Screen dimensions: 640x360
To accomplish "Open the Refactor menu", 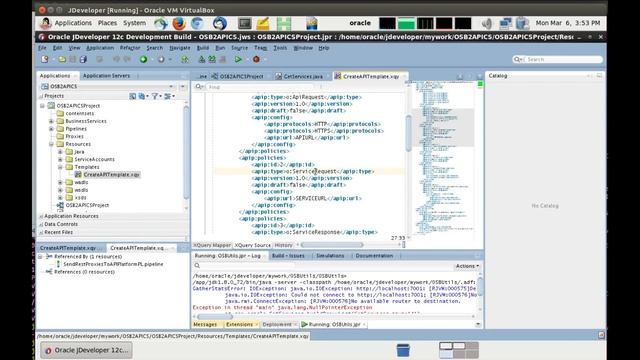I will click(130, 48).
